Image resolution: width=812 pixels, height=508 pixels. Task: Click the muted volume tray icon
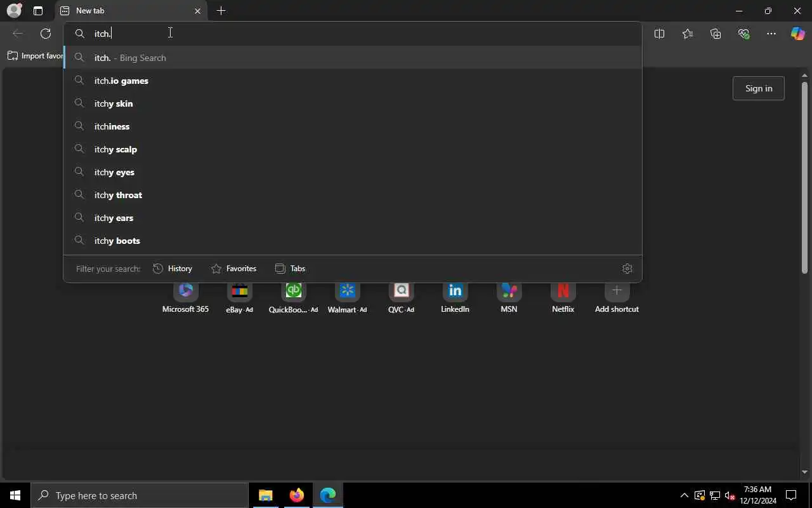point(730,495)
